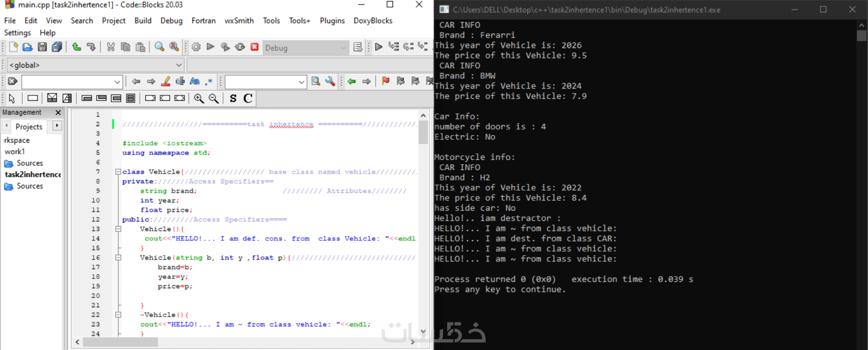Open the DoxyBlocks menu
This screenshot has height=350, width=868.
coord(373,21)
